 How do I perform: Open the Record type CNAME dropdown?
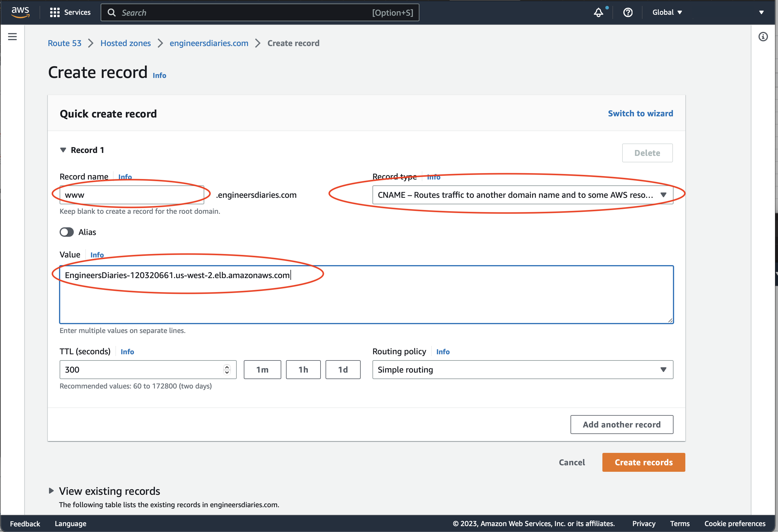point(523,195)
